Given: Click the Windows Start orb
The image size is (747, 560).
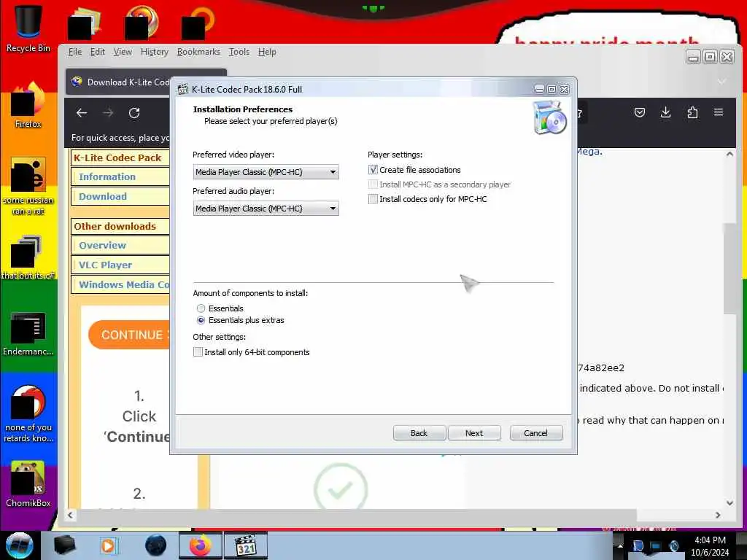Looking at the screenshot, I should pyautogui.click(x=20, y=545).
